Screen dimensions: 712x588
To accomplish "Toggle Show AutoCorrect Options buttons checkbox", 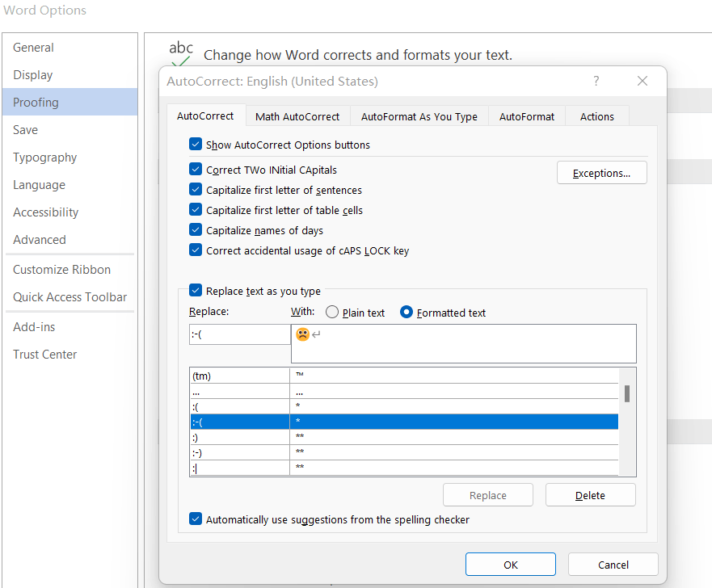I will click(196, 145).
